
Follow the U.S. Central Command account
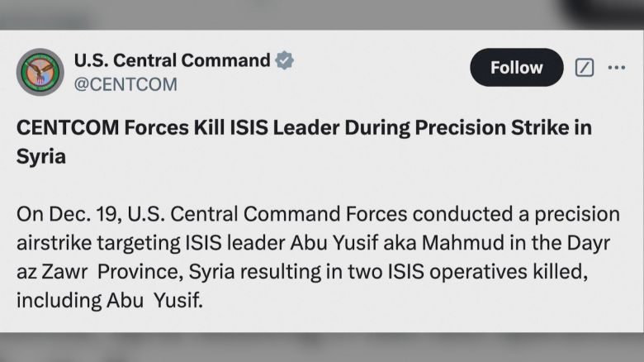[x=516, y=68]
